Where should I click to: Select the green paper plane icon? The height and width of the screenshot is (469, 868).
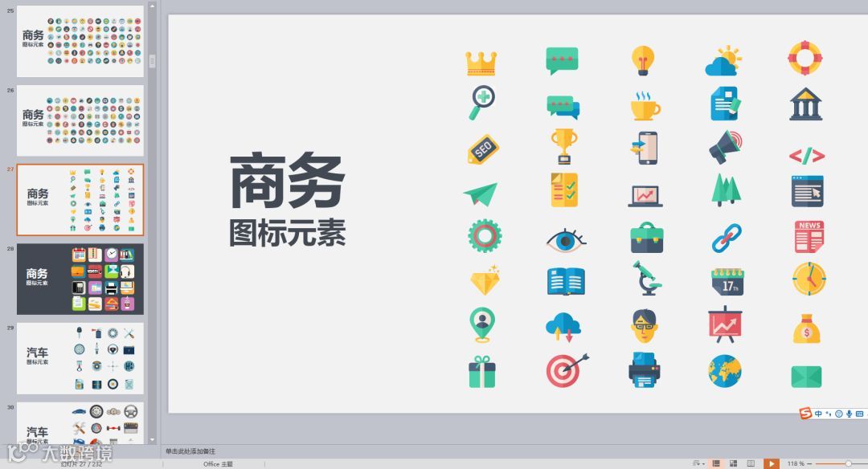tap(481, 194)
